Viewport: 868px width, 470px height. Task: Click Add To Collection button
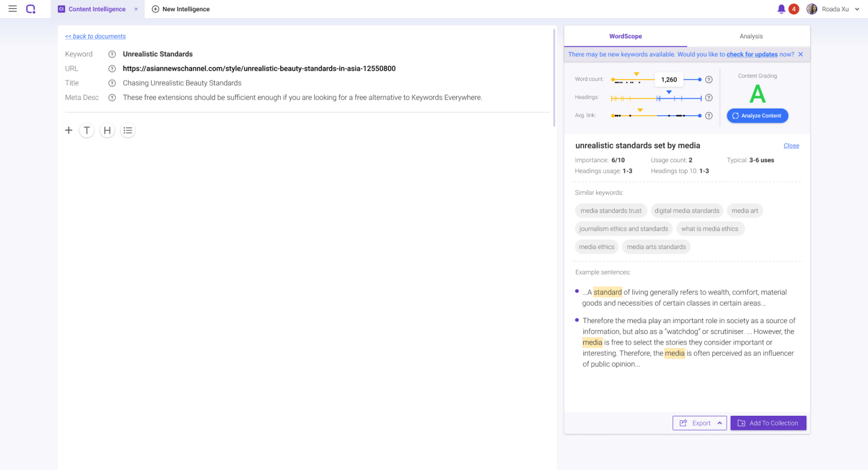pos(768,423)
